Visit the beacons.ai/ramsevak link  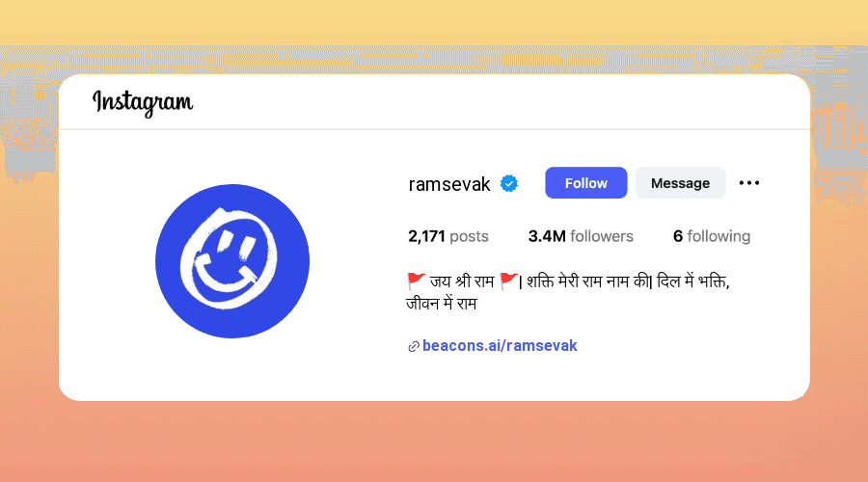pos(500,346)
